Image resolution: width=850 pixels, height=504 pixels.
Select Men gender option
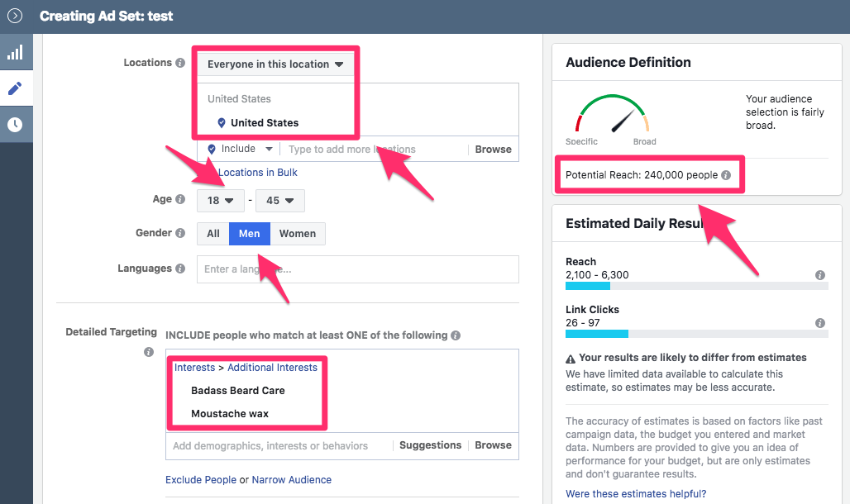tap(250, 234)
